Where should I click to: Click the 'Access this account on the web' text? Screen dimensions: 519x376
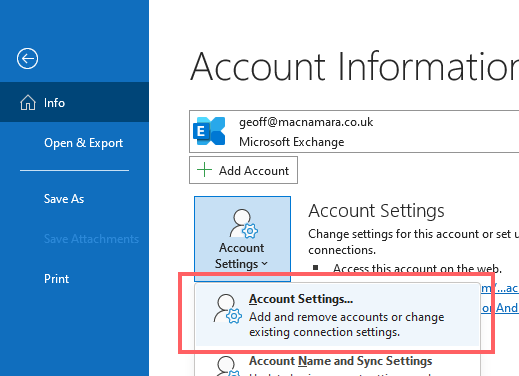tap(417, 268)
